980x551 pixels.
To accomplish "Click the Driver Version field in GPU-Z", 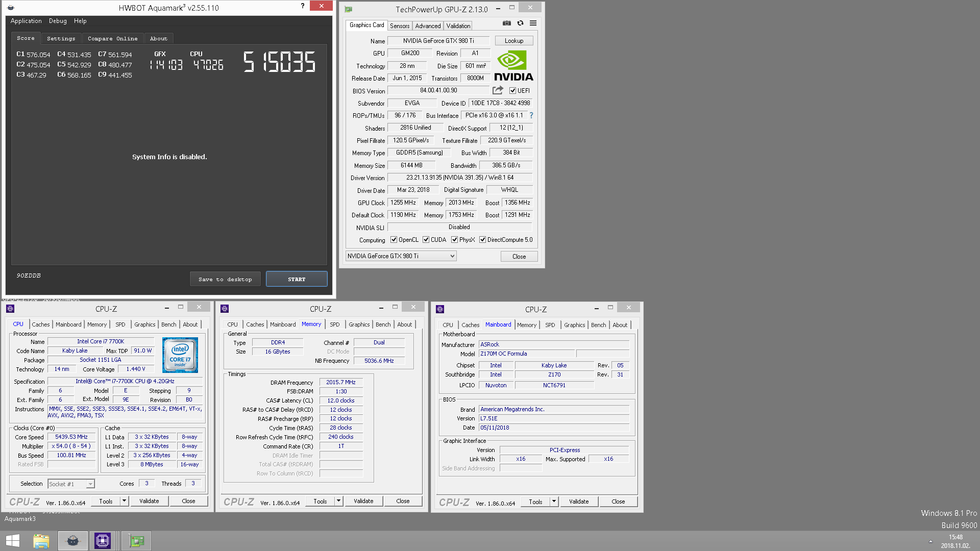I will [460, 178].
